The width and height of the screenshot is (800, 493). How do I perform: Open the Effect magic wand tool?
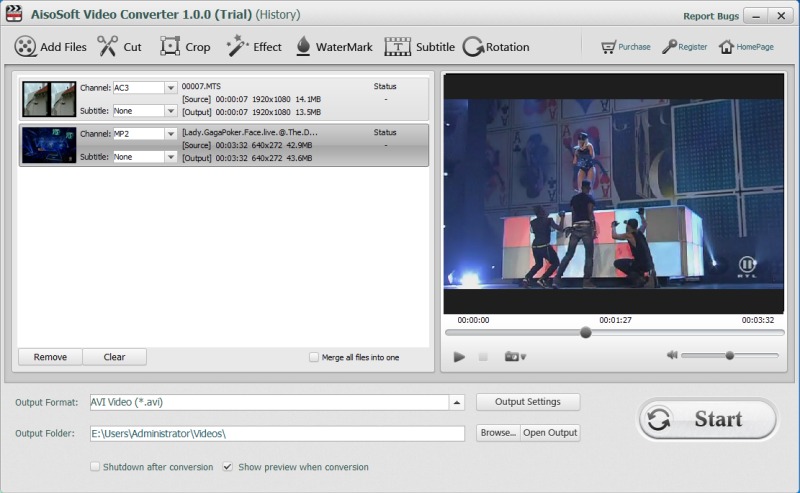238,47
